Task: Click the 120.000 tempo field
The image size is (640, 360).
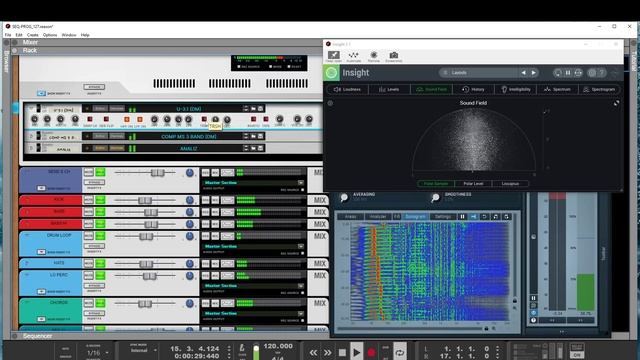Action: [x=278, y=346]
